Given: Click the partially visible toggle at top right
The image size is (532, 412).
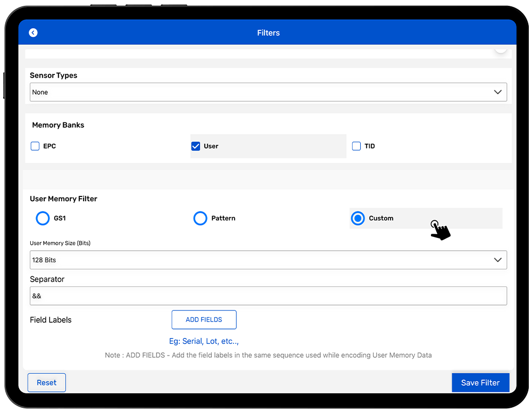Looking at the screenshot, I should (500, 50).
